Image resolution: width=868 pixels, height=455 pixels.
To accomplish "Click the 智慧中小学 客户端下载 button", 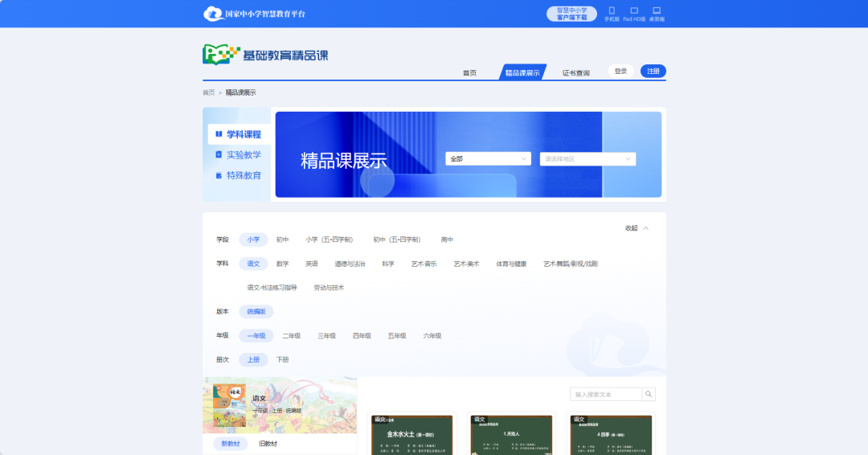I will point(572,14).
